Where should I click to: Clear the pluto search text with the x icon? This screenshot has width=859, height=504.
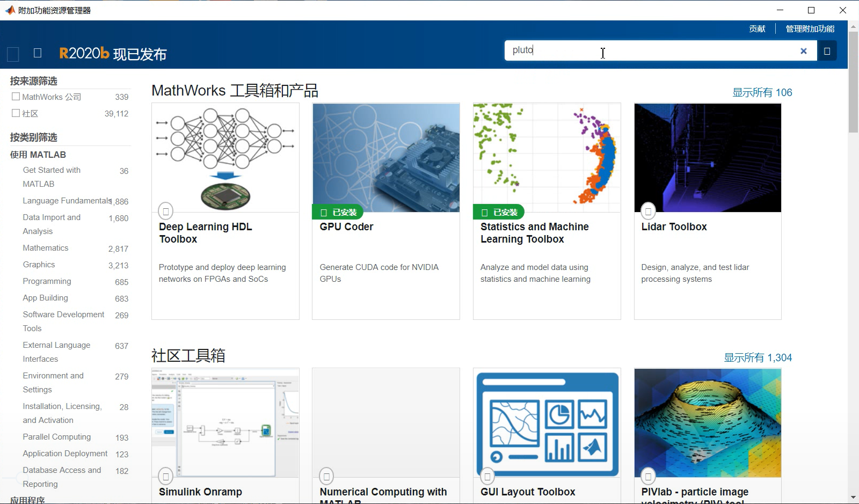coord(804,50)
